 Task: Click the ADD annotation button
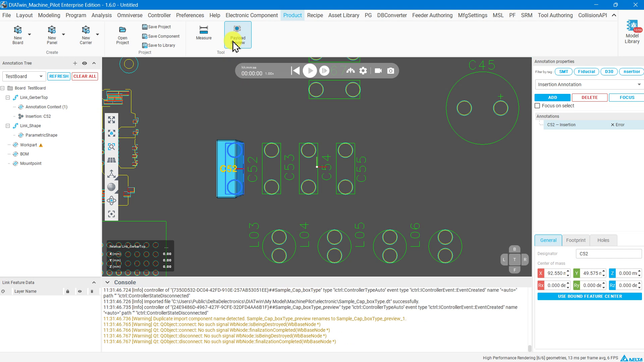(552, 98)
